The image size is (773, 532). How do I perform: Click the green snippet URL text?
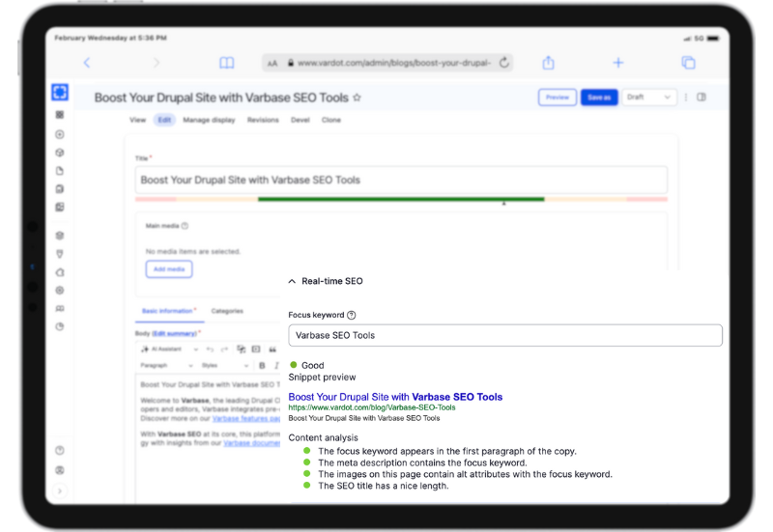point(372,407)
